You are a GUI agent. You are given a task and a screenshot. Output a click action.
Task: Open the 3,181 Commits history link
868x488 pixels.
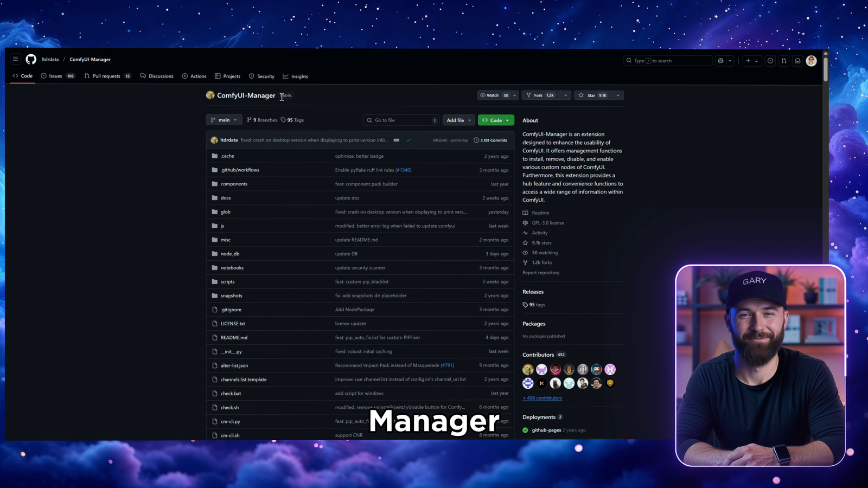tap(490, 140)
